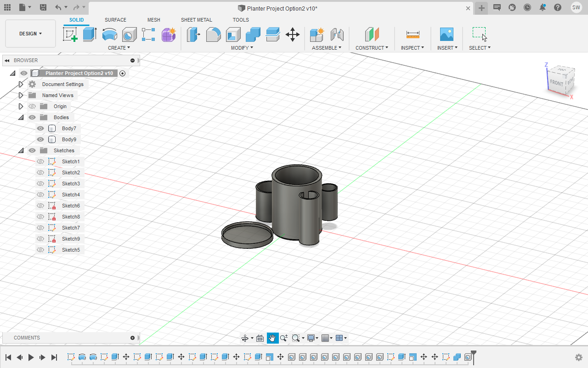Viewport: 588px width, 368px height.
Task: Open the Design workspace dropdown
Action: click(30, 34)
